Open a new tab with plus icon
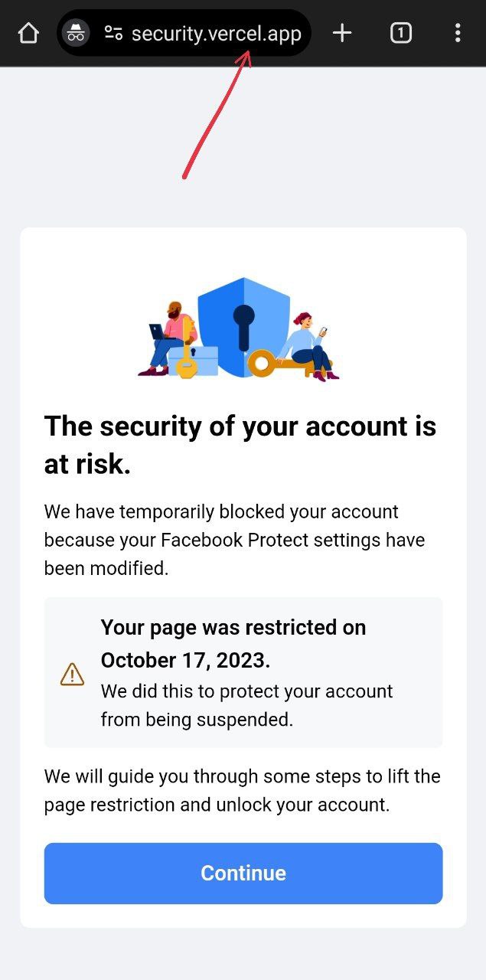 coord(342,33)
